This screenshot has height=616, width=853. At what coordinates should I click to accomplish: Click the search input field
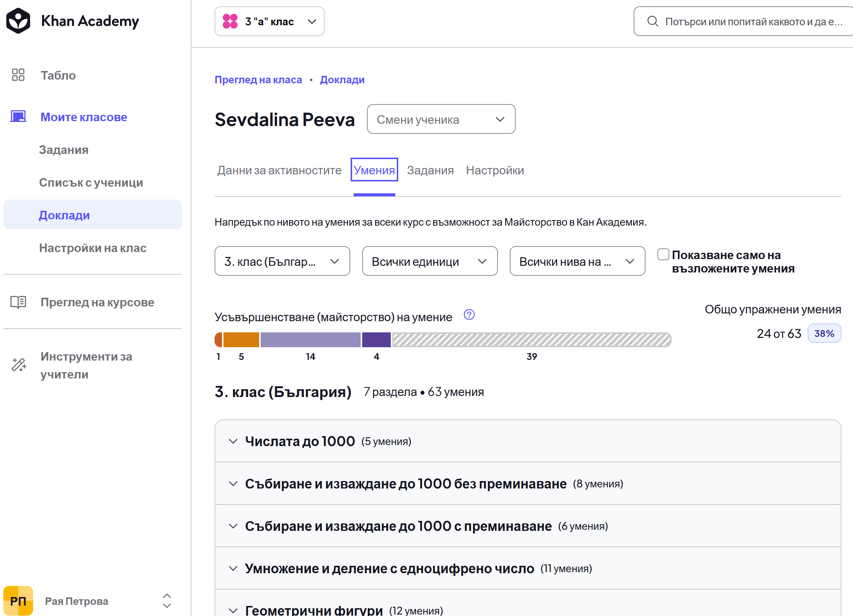coord(743,22)
